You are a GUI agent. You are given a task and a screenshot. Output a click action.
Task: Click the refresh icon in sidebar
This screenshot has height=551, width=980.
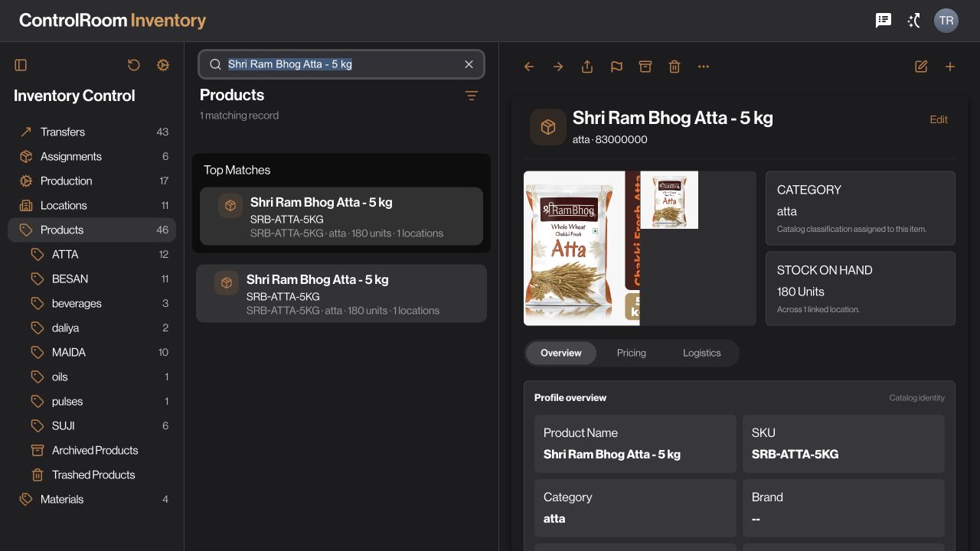(134, 65)
